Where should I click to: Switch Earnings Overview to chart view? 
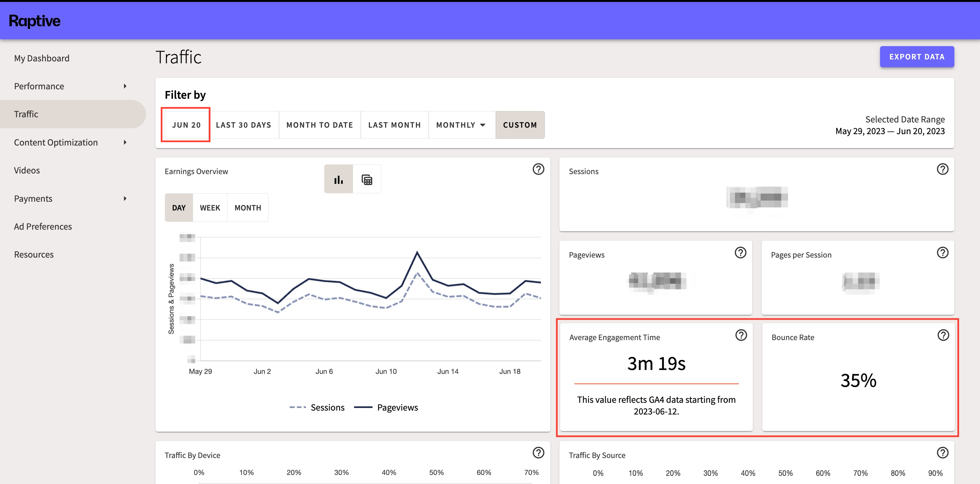click(x=338, y=179)
